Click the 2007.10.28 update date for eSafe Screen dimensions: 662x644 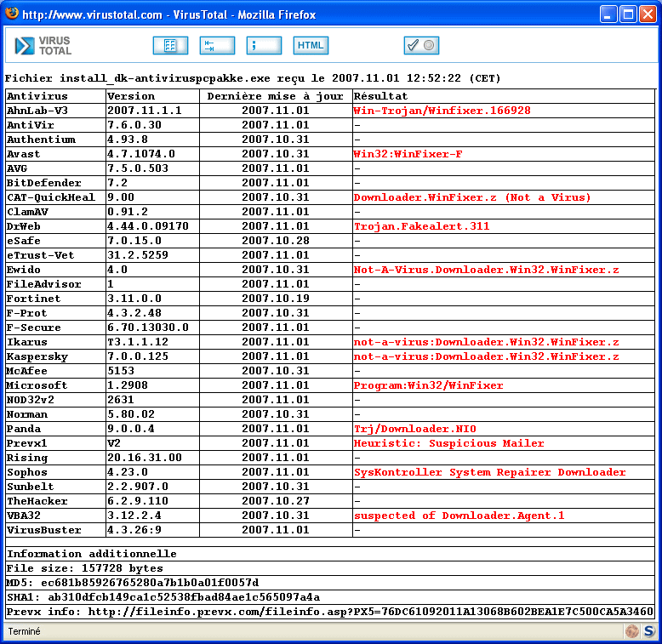tap(276, 241)
